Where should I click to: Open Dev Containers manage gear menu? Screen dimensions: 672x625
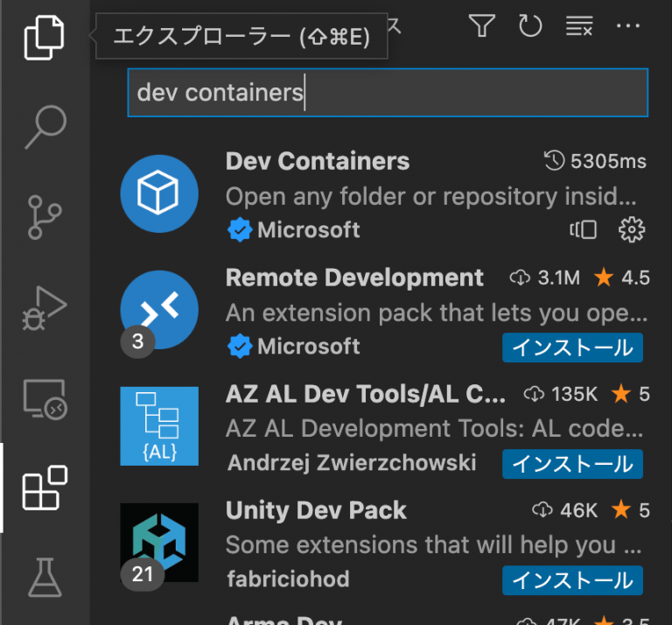631,229
